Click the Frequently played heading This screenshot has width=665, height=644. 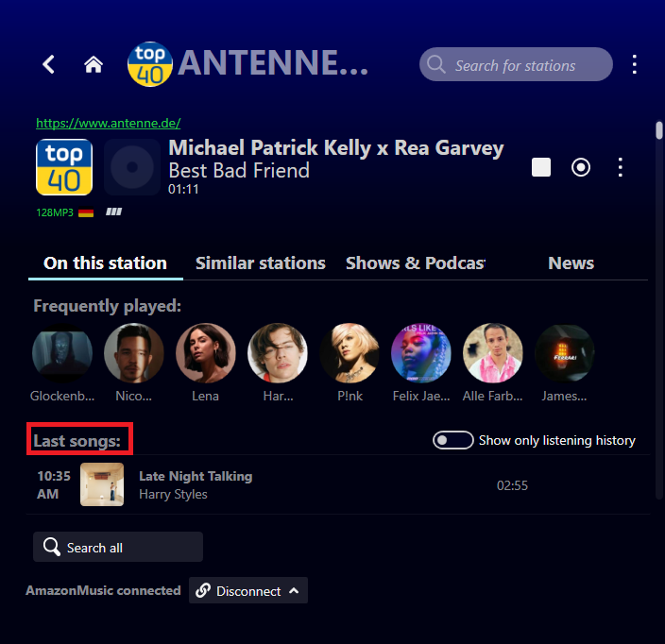pyautogui.click(x=108, y=306)
